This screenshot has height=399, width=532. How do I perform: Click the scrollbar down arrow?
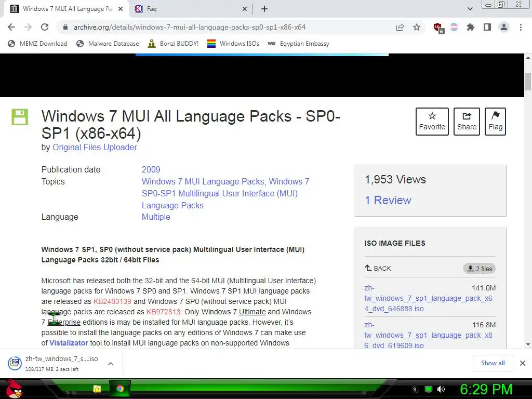pyautogui.click(x=528, y=345)
